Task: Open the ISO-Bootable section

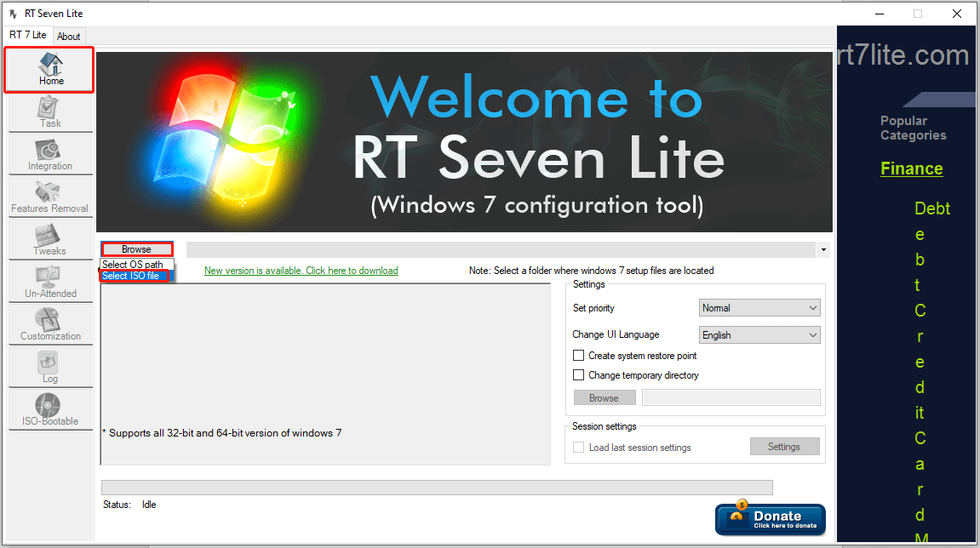Action: (x=50, y=410)
